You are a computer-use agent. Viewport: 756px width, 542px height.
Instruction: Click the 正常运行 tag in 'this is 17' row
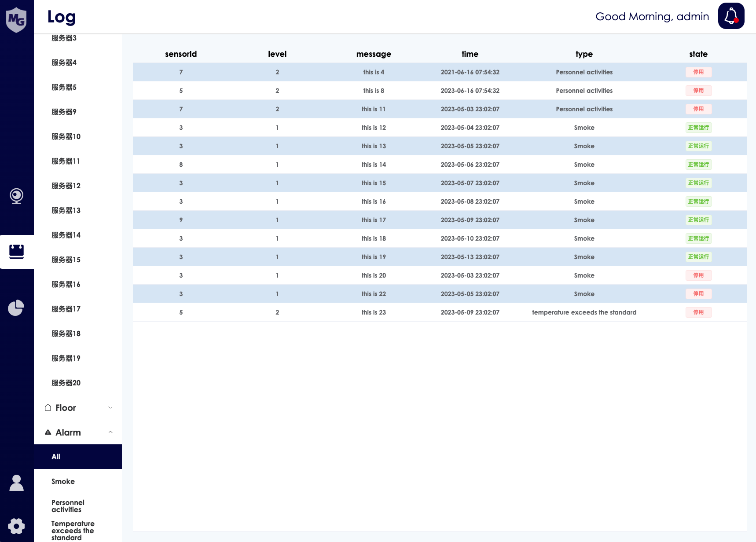click(x=698, y=220)
